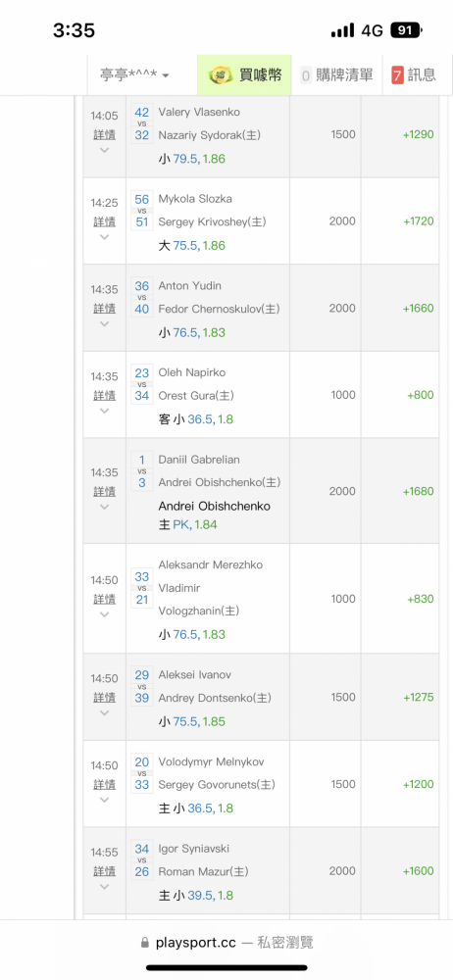Click the 小 79.5, 1.86 odds text

tap(191, 159)
